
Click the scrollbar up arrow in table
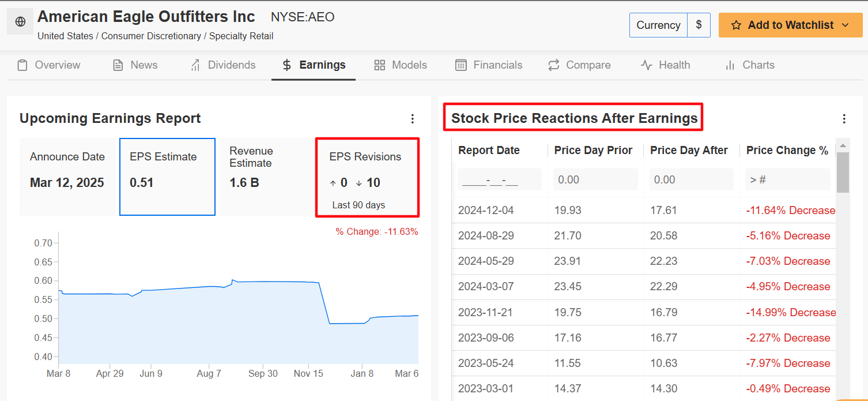point(843,145)
